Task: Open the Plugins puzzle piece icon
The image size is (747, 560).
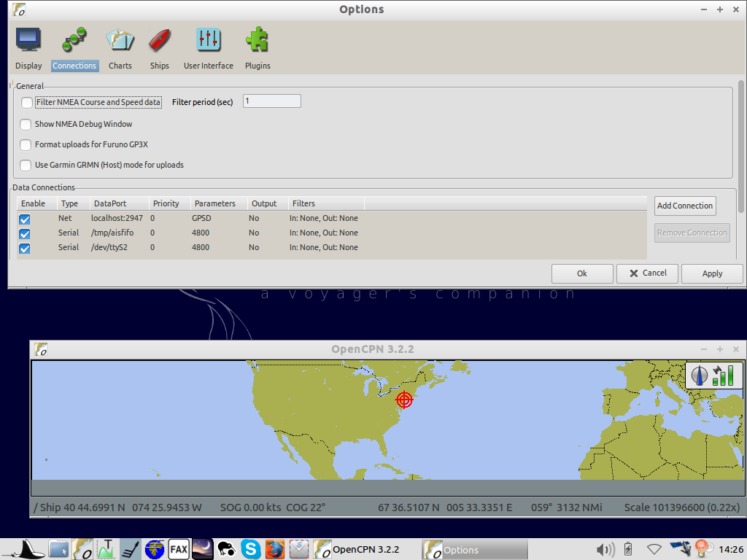Action: pos(258,39)
